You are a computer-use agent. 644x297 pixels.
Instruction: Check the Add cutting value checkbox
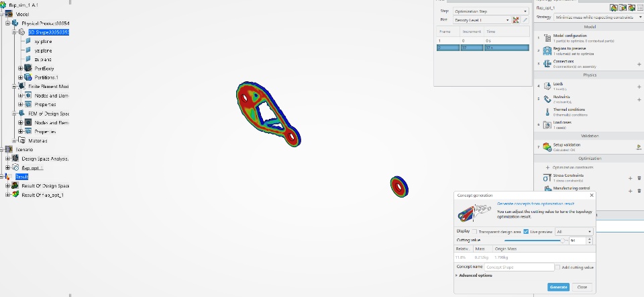[x=557, y=267]
